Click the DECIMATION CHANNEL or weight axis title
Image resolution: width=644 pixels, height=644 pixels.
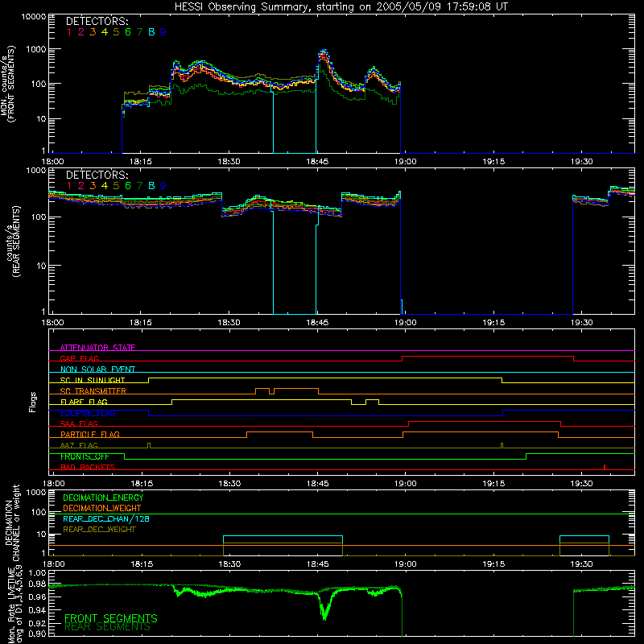[x=12, y=522]
